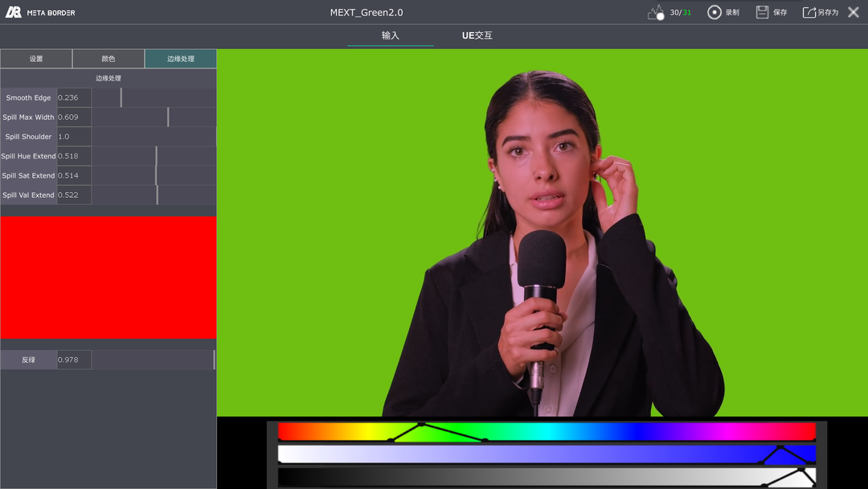This screenshot has width=868, height=489.
Task: Click the Smooth Edge value field 0.236
Action: (74, 97)
